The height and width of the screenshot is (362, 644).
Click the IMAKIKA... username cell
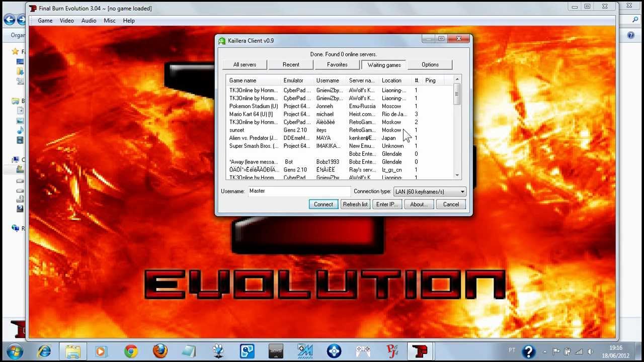(x=328, y=146)
